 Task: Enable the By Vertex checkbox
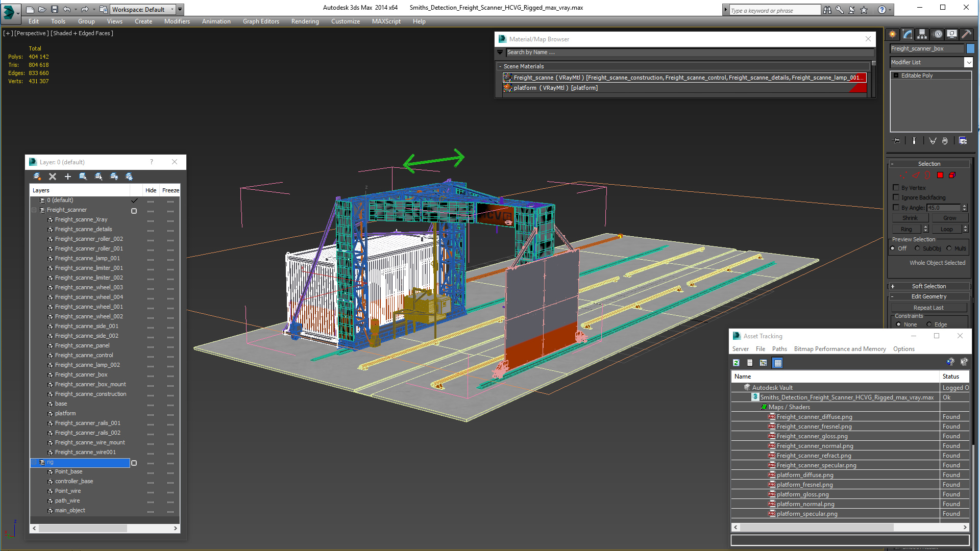896,188
